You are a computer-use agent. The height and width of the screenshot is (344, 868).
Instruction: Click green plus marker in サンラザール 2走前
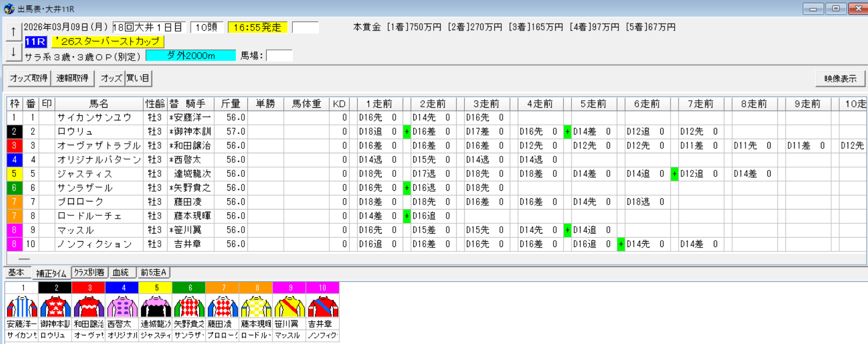click(407, 188)
